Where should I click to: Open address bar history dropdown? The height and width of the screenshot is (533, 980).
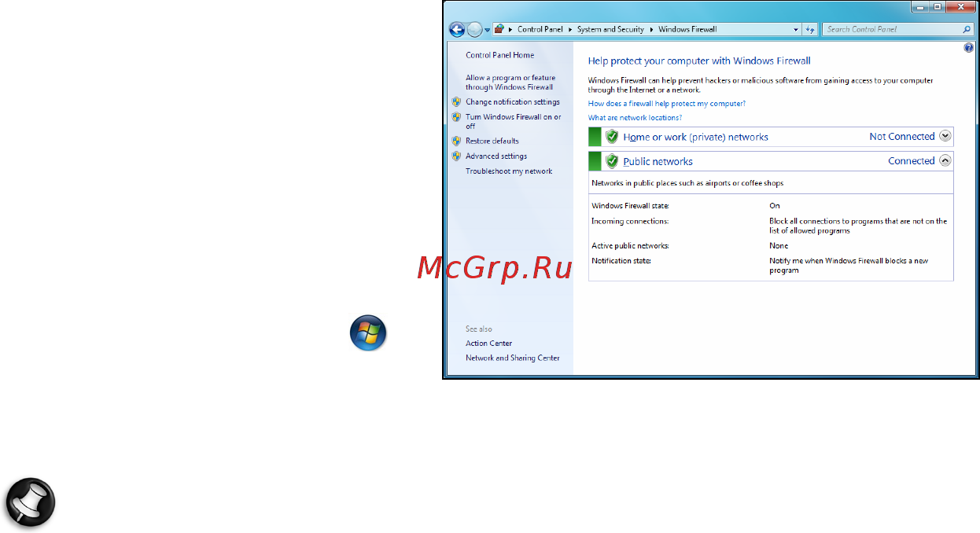(x=796, y=30)
